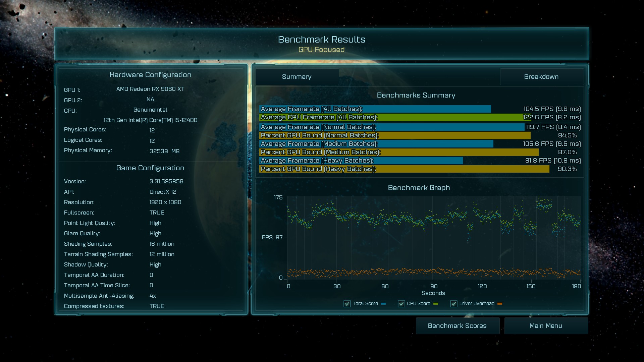This screenshot has height=362, width=644.
Task: Uncheck the Total Score checkbox
Action: [347, 304]
